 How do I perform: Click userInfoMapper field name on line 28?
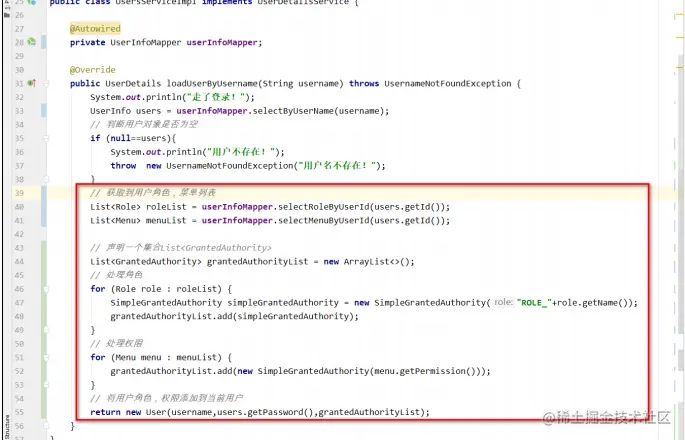[x=222, y=42]
